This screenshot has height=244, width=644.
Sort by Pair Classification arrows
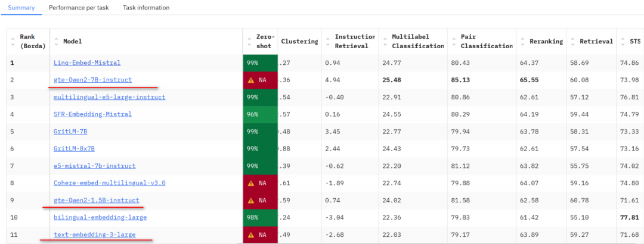453,42
